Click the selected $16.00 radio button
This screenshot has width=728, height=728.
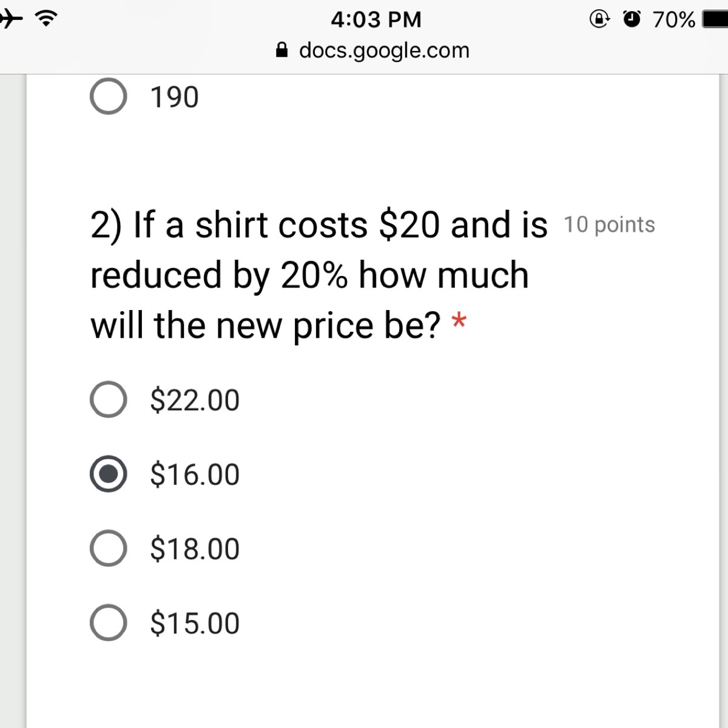(x=109, y=474)
